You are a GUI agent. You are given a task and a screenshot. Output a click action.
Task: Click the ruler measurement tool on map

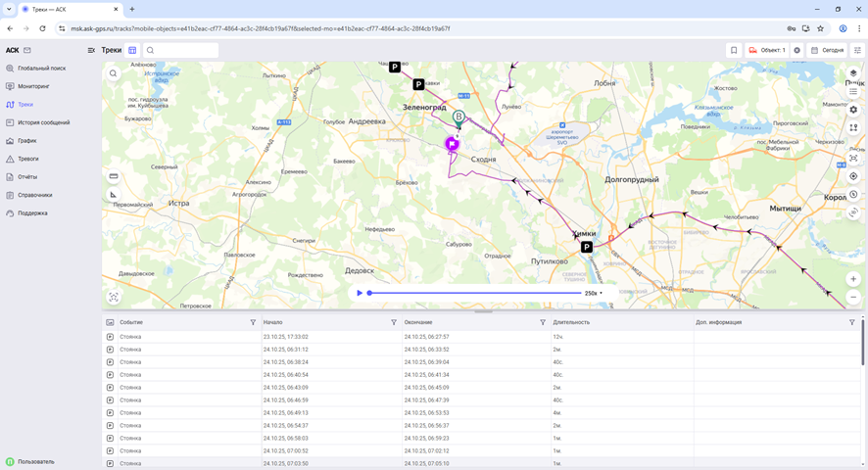[114, 176]
